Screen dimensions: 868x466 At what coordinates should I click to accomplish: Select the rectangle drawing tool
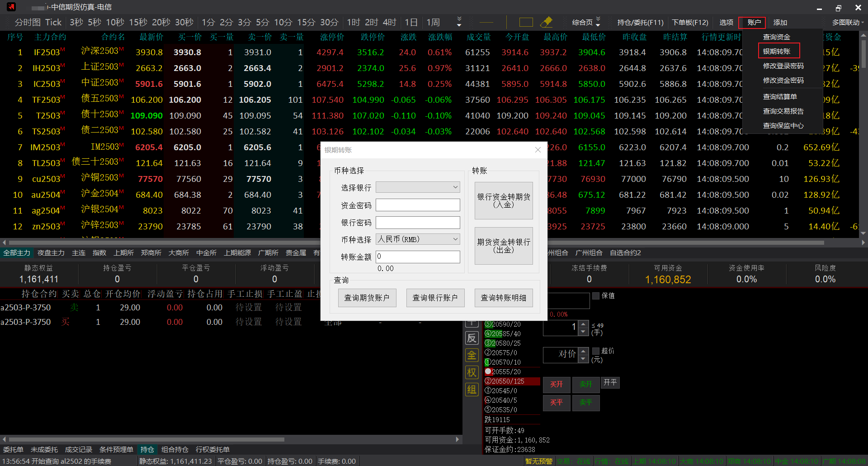tap(526, 22)
